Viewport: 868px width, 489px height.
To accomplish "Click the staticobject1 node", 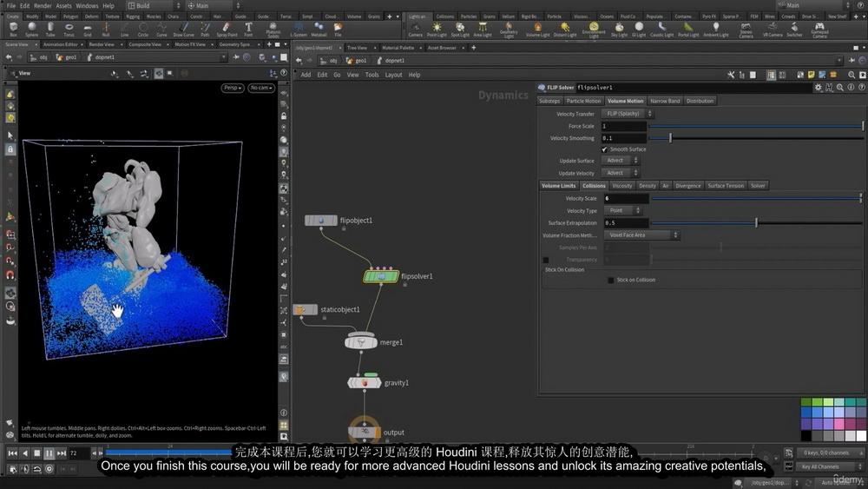I will pos(305,309).
